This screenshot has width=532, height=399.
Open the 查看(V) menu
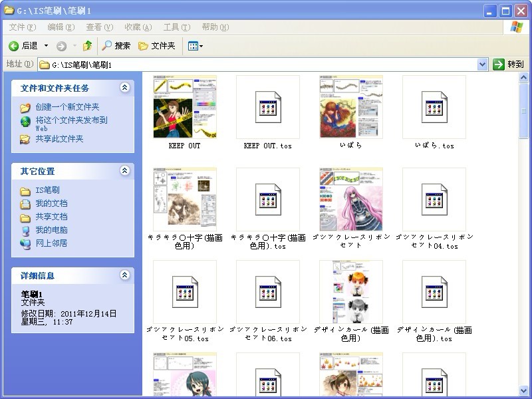pyautogui.click(x=99, y=27)
